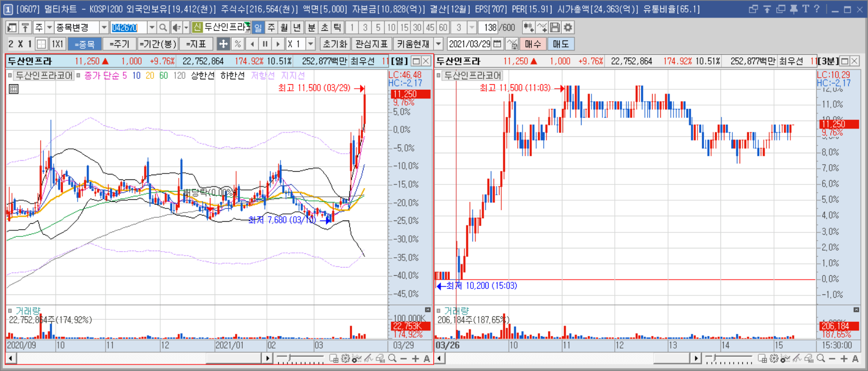Open the data table icon in daily chart
868x371 pixels.
[x=14, y=89]
